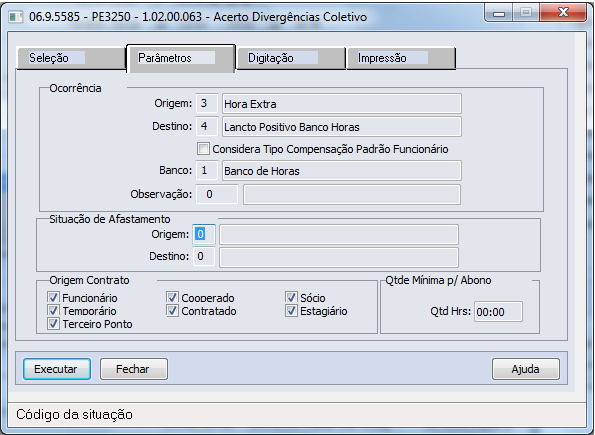This screenshot has width=595, height=435.
Task: Select the Banco code field
Action: click(x=207, y=170)
